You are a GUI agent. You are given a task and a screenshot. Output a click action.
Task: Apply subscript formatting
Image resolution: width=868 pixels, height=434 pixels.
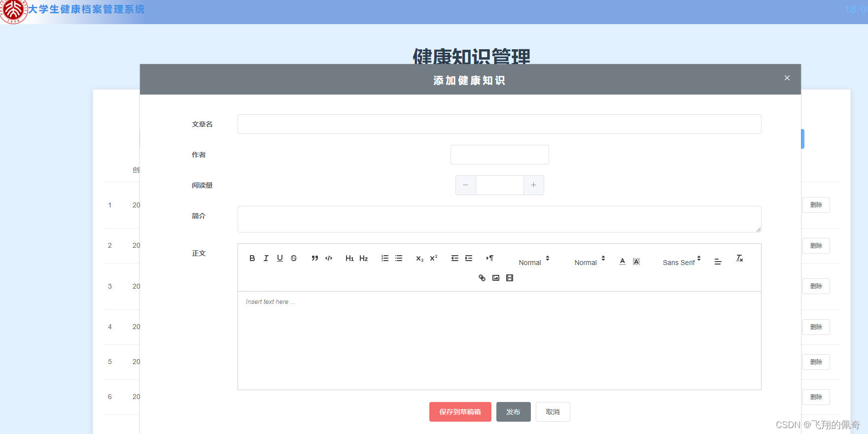coord(420,258)
